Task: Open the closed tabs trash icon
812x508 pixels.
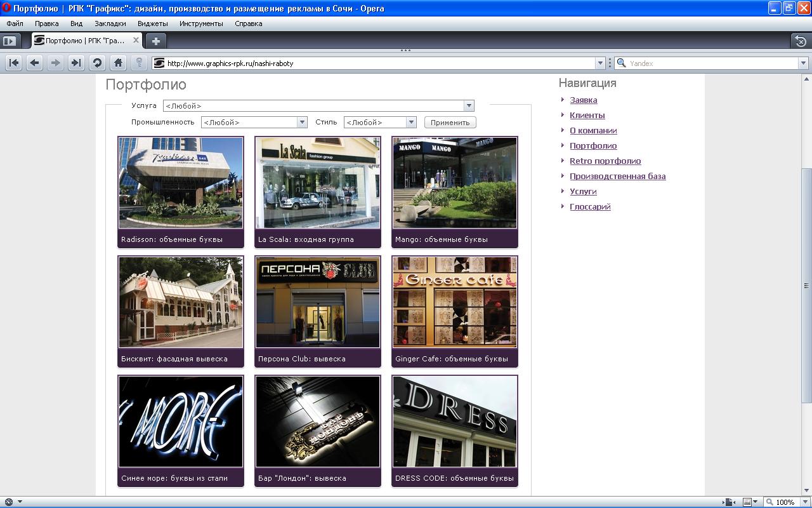Action: tap(801, 41)
